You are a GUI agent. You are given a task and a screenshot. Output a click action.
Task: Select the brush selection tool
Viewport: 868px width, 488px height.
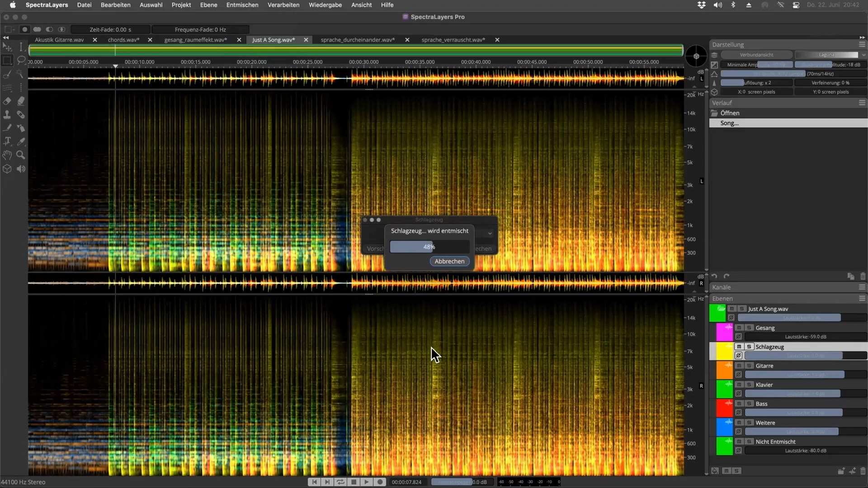7,74
